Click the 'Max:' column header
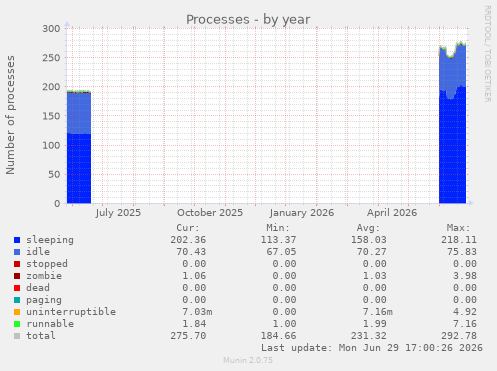This screenshot has height=371, width=497. tap(459, 228)
